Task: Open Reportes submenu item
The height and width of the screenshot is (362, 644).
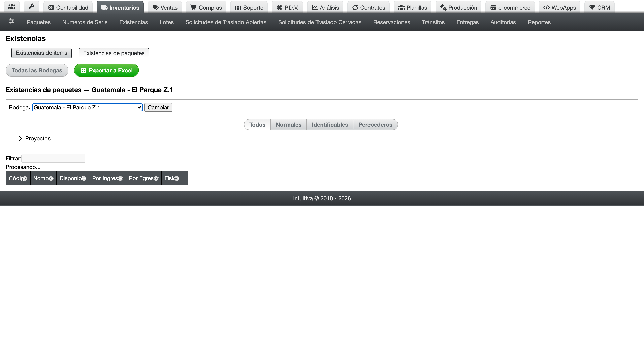Action: click(x=539, y=22)
